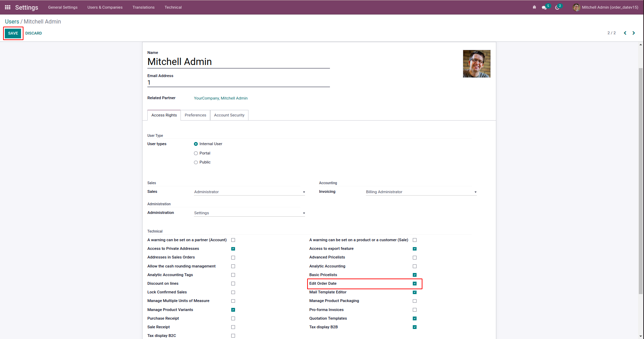Open the activities clock icon
644x339 pixels.
pyautogui.click(x=557, y=8)
